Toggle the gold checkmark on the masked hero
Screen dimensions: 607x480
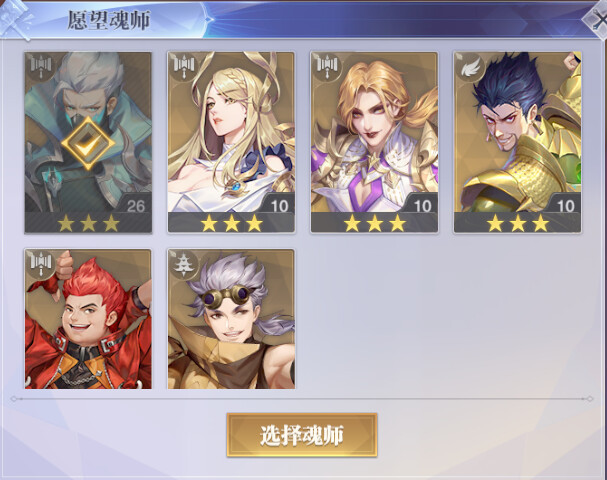point(88,143)
